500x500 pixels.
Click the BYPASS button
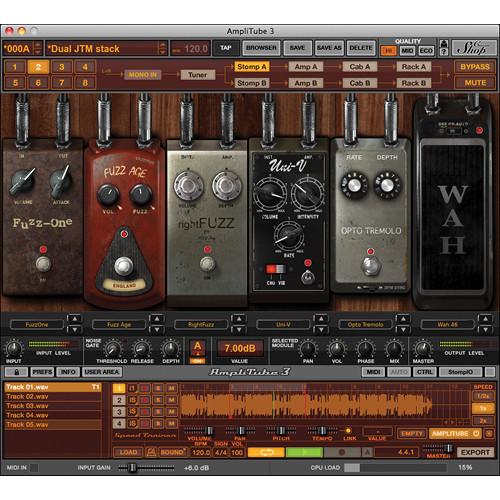475,67
